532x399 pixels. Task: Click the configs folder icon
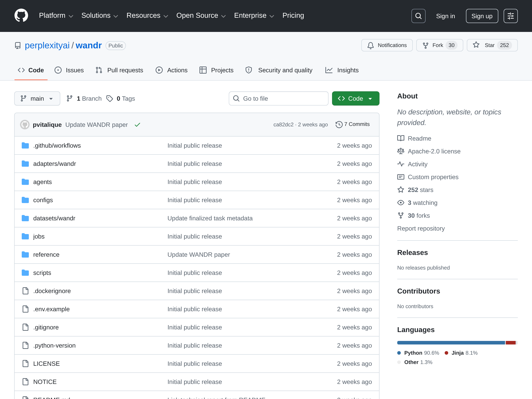tap(25, 200)
